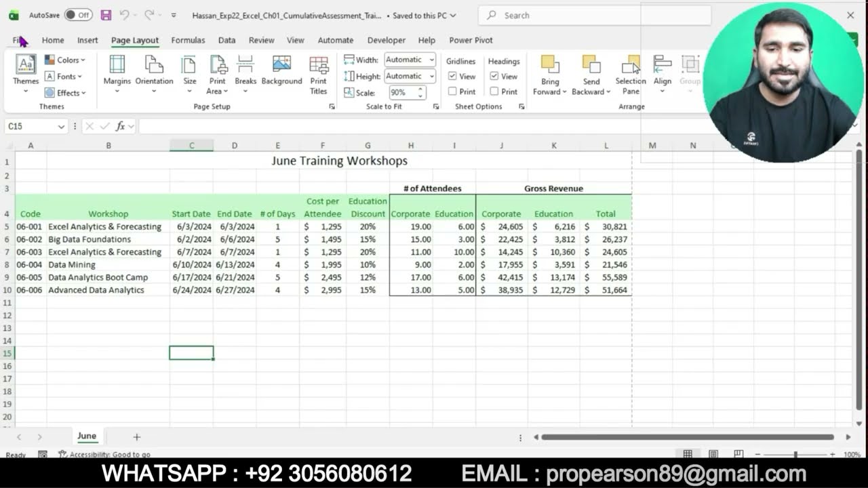Open the Themes gallery
This screenshot has width=868, height=488.
pyautogui.click(x=26, y=73)
